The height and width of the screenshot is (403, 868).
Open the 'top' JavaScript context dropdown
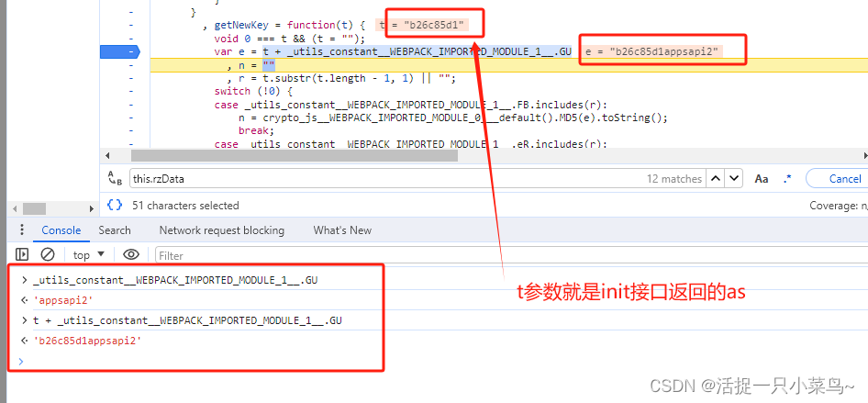tap(88, 254)
